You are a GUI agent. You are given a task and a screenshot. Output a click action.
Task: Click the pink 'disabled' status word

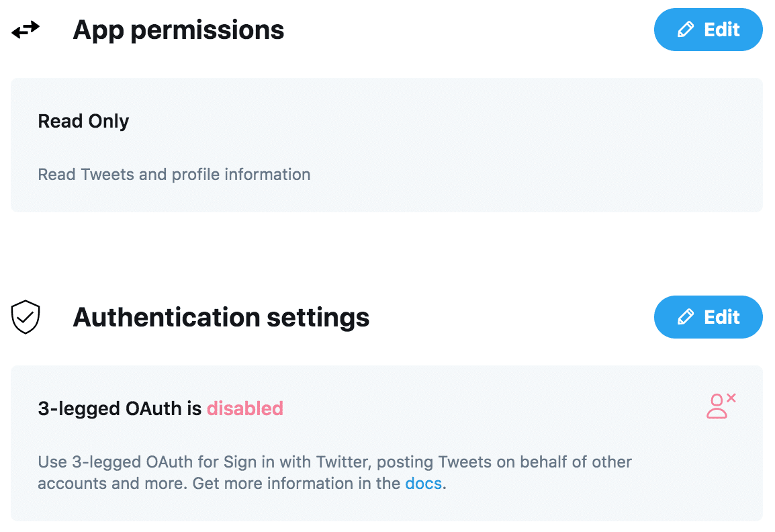click(x=244, y=409)
